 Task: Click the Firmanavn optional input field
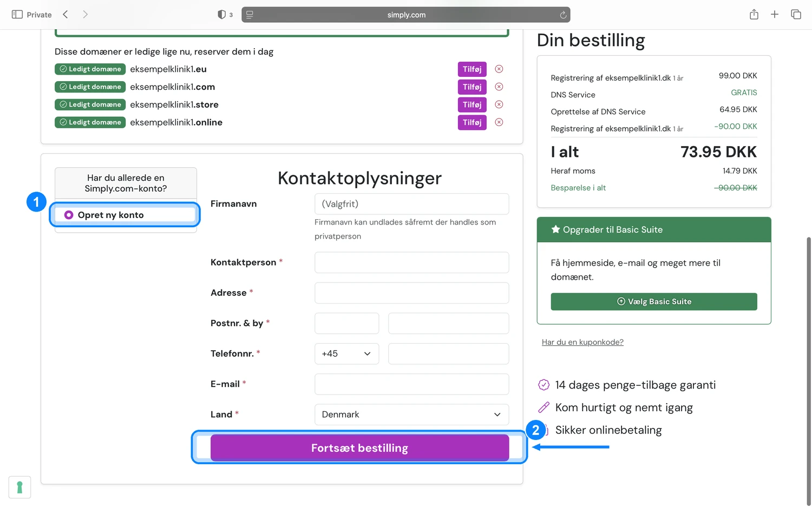click(x=411, y=204)
